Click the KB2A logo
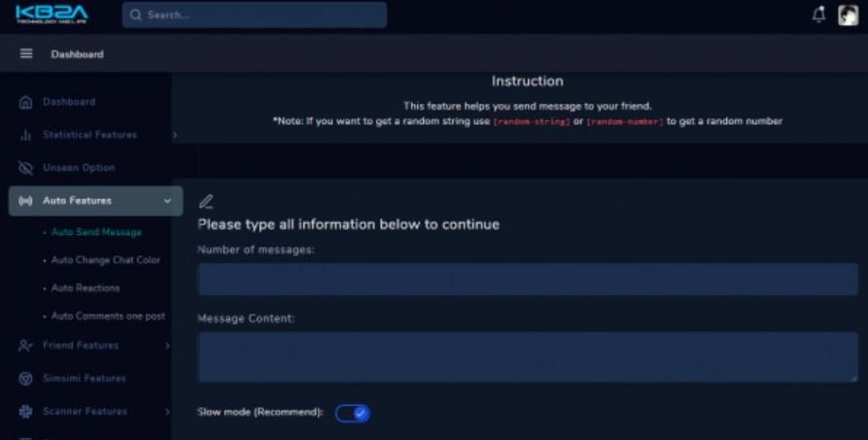This screenshot has height=440, width=868. click(52, 15)
